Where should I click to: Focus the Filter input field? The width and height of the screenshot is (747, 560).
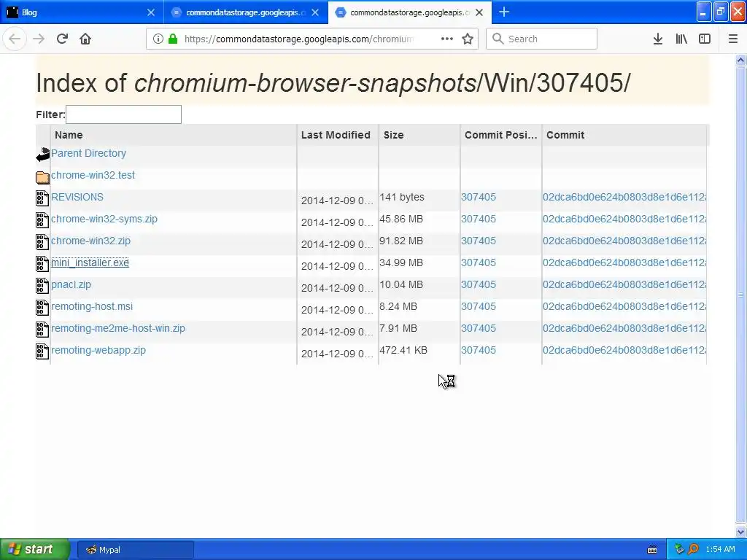click(x=123, y=114)
